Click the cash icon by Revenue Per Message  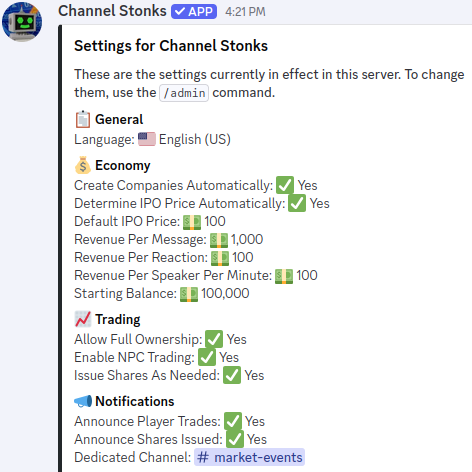(219, 240)
